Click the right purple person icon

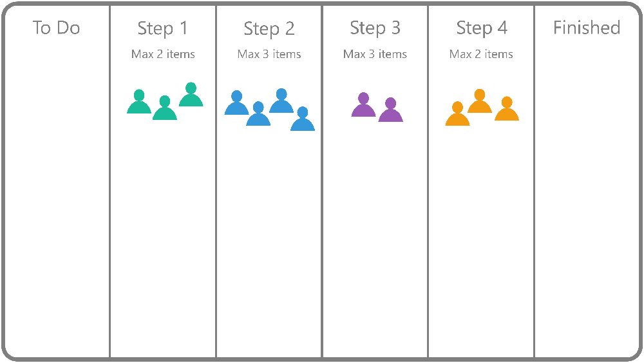pyautogui.click(x=391, y=110)
